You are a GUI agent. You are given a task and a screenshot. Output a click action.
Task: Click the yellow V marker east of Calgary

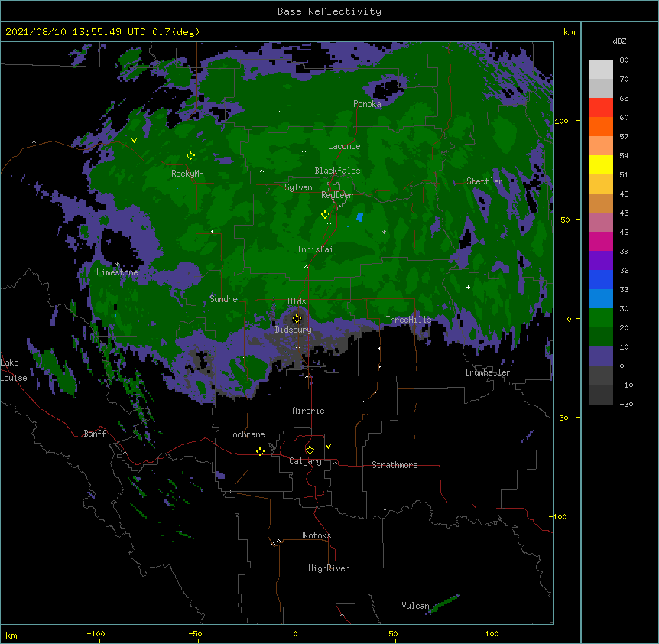coord(328,447)
